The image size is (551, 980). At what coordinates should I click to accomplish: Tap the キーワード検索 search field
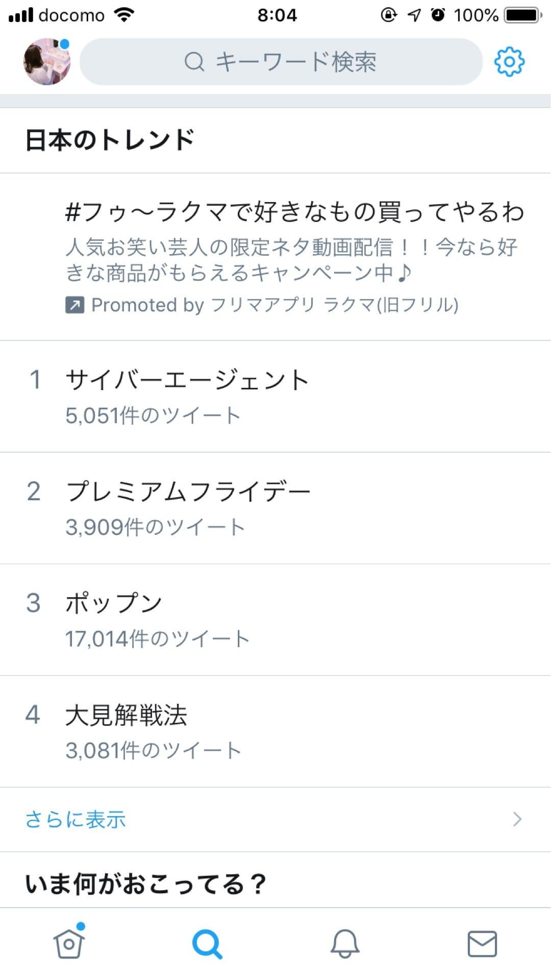[x=281, y=62]
